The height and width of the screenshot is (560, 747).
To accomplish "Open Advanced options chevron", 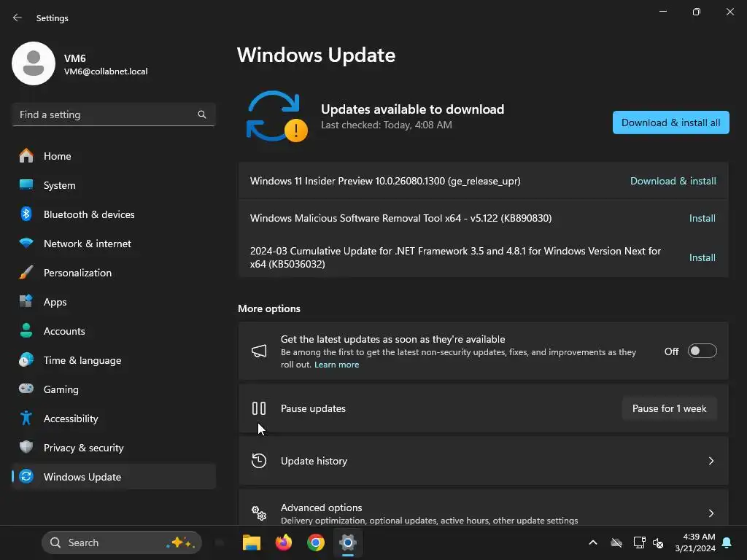I will click(x=711, y=513).
